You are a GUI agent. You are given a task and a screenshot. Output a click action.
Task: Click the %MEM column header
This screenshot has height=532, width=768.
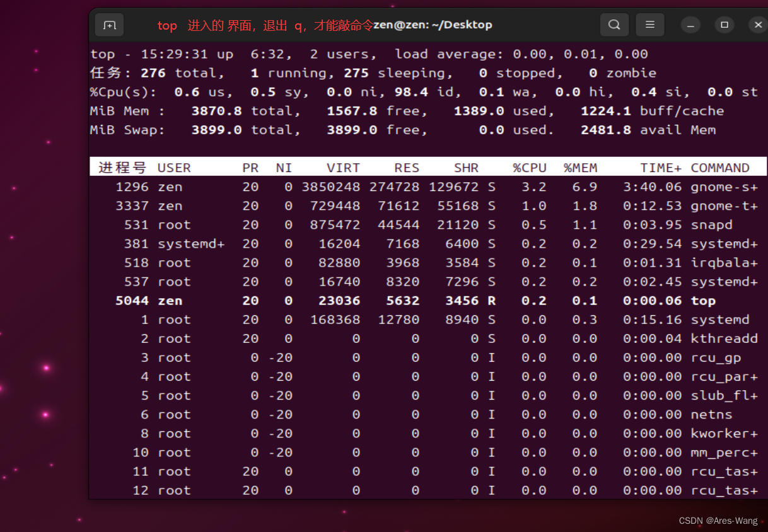pos(581,168)
